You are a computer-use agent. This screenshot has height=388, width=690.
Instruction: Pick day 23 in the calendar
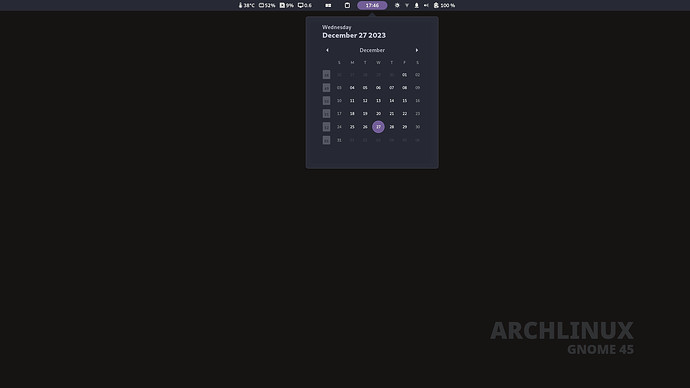click(418, 113)
